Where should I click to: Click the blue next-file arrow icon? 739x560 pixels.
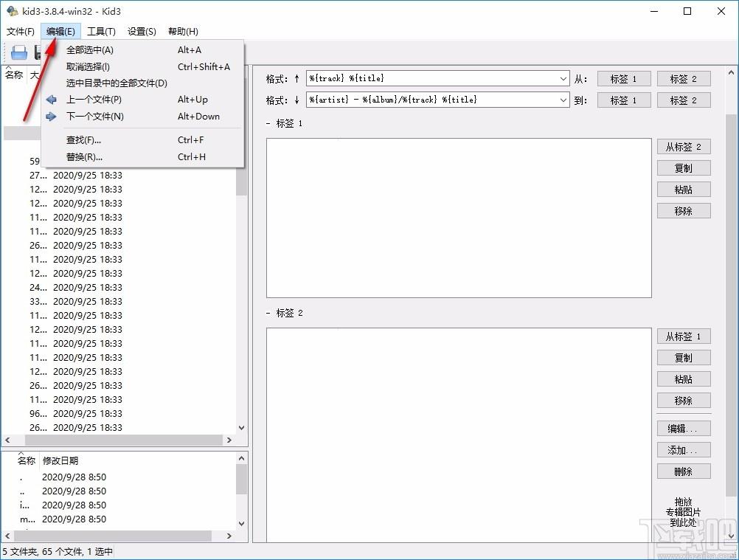(52, 117)
